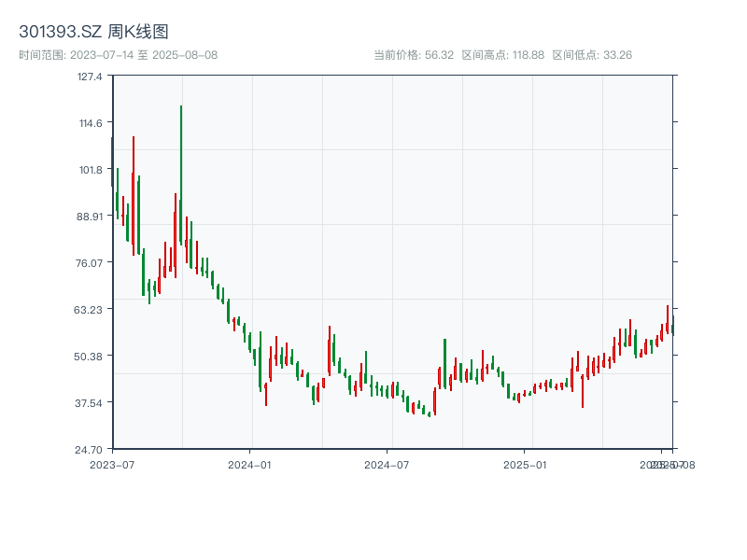The height and width of the screenshot is (560, 747).
Task: Click the overlapping 2025-08-08 axis label
Action: tap(666, 463)
